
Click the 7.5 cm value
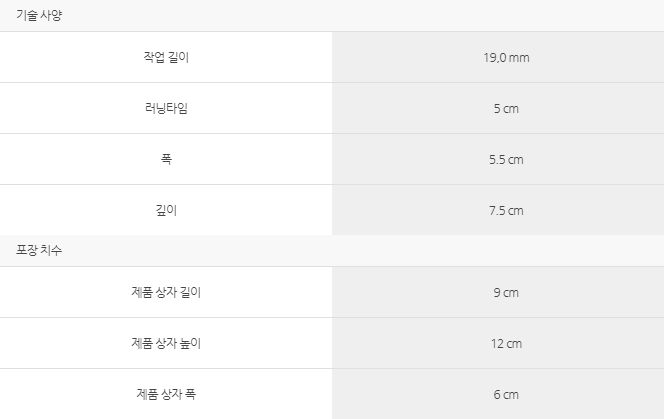(x=506, y=211)
